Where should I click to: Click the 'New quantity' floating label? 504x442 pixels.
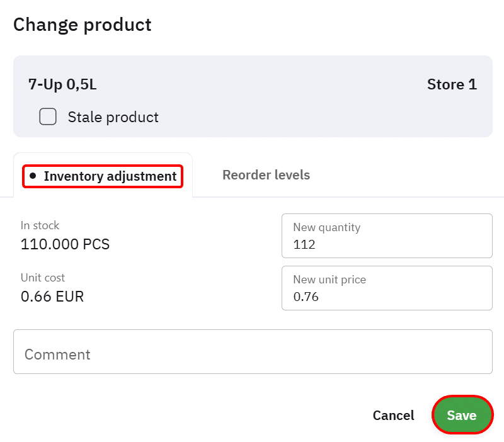(x=326, y=227)
